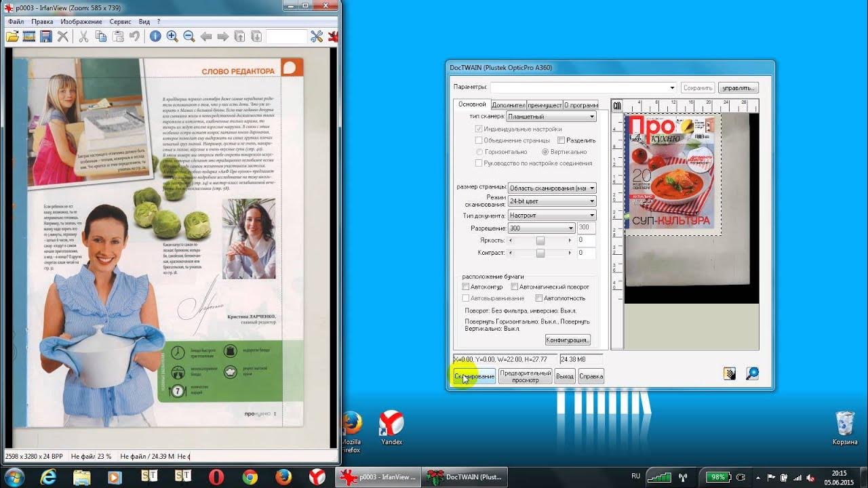This screenshot has height=488, width=868.
Task: Click the Справка button
Action: (x=591, y=376)
